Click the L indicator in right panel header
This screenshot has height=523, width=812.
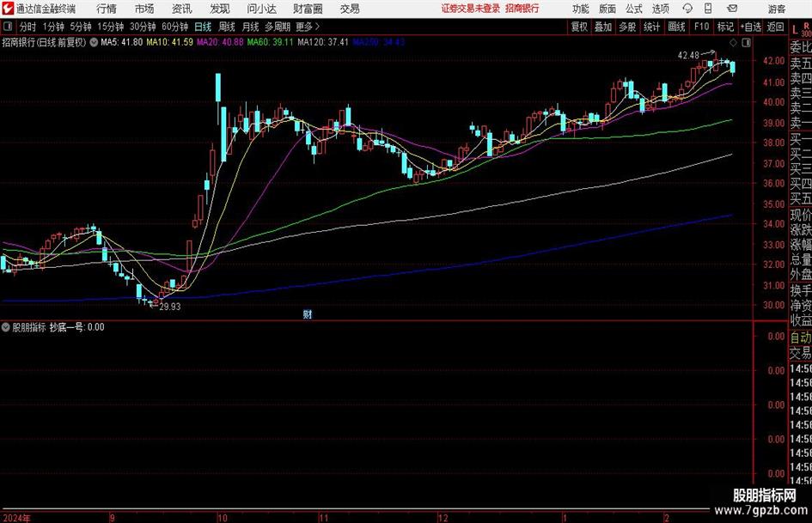(795, 30)
